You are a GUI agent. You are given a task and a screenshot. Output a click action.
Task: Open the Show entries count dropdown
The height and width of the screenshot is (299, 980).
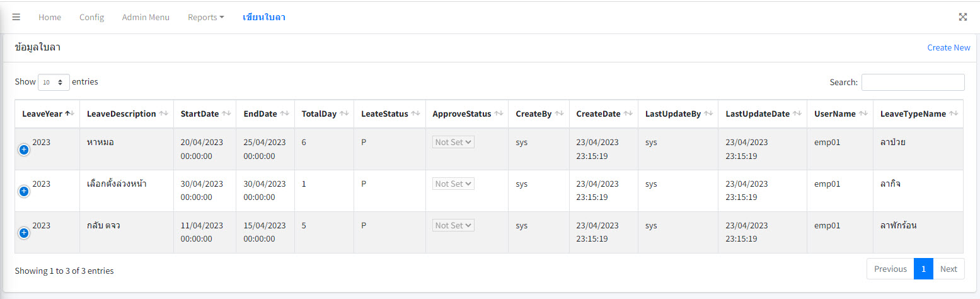click(54, 82)
